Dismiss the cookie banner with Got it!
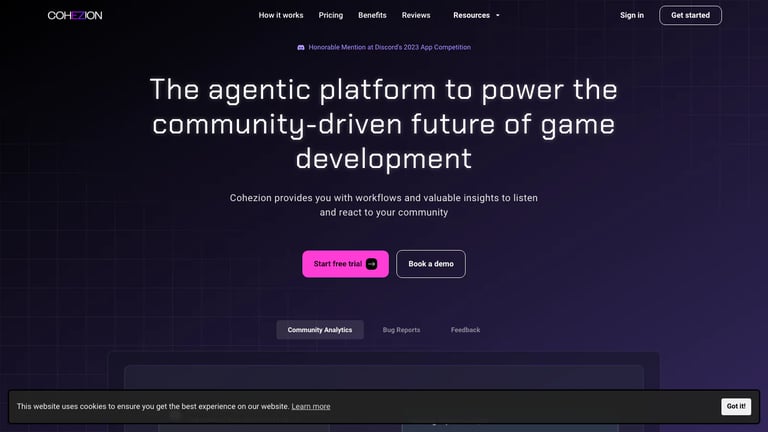The width and height of the screenshot is (768, 432). [736, 406]
